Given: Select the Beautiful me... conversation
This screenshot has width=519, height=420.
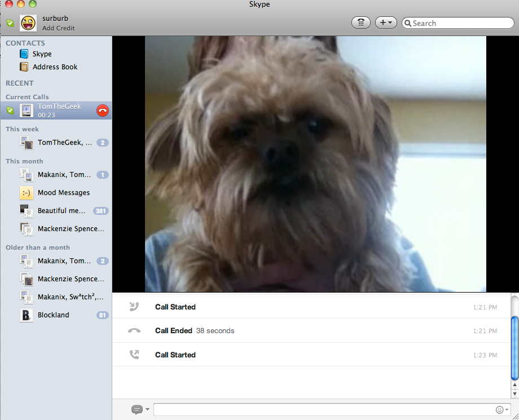Looking at the screenshot, I should (61, 211).
